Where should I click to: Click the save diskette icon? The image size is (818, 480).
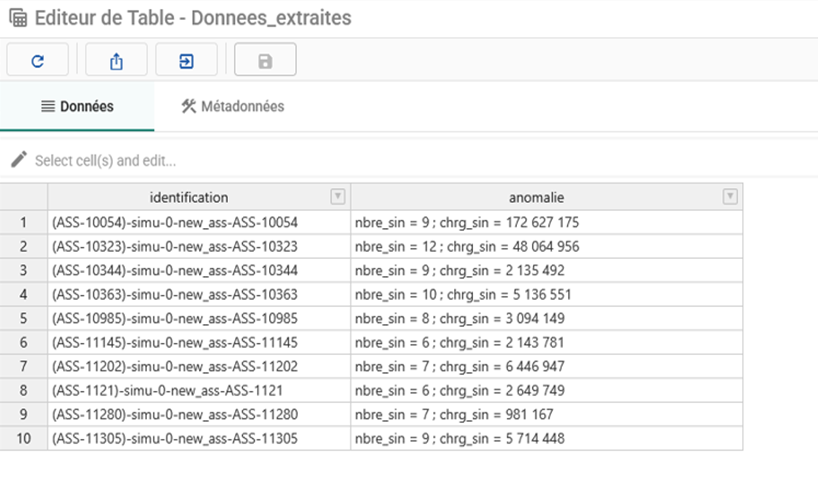point(265,61)
